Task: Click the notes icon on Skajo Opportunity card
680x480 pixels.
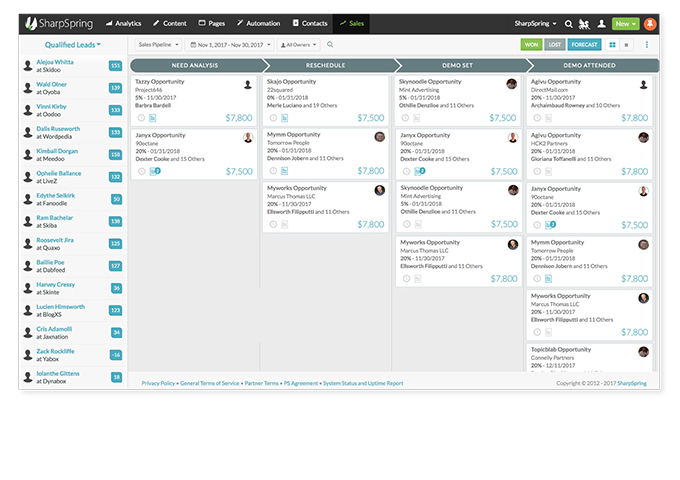Action: pos(284,118)
